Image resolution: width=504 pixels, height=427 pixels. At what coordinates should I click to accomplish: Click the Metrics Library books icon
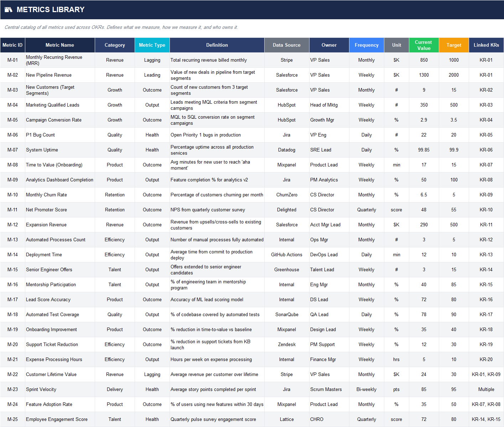(x=9, y=10)
